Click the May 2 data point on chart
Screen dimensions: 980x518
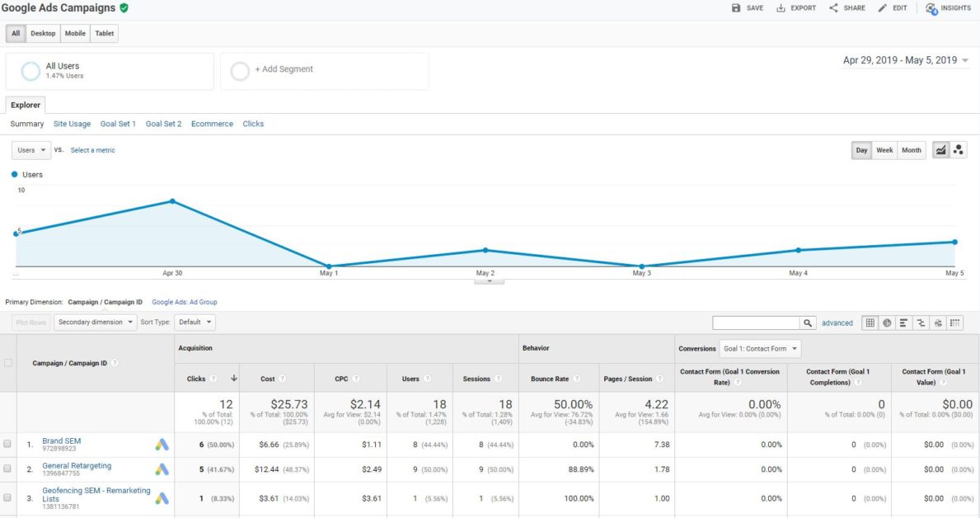point(485,250)
